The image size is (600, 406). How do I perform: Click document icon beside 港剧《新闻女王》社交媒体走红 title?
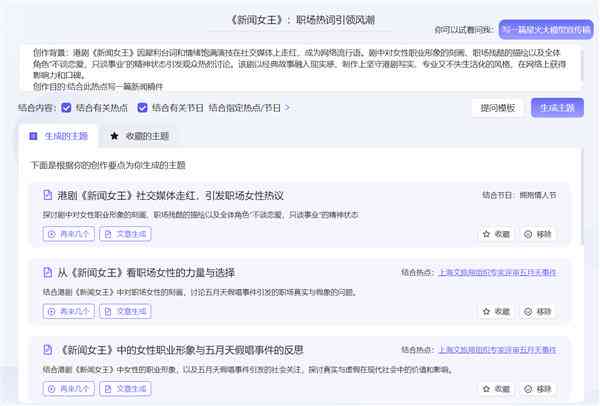pyautogui.click(x=47, y=195)
